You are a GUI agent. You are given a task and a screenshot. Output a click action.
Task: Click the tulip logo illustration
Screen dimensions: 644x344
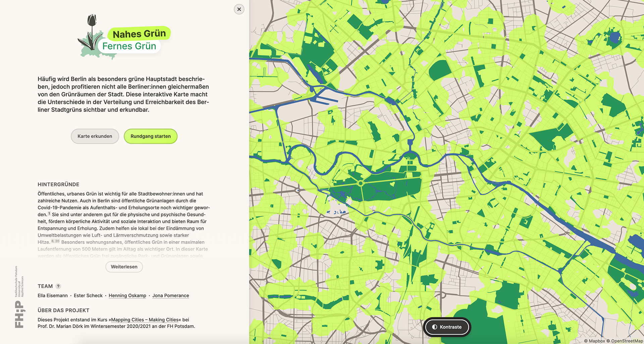click(90, 37)
